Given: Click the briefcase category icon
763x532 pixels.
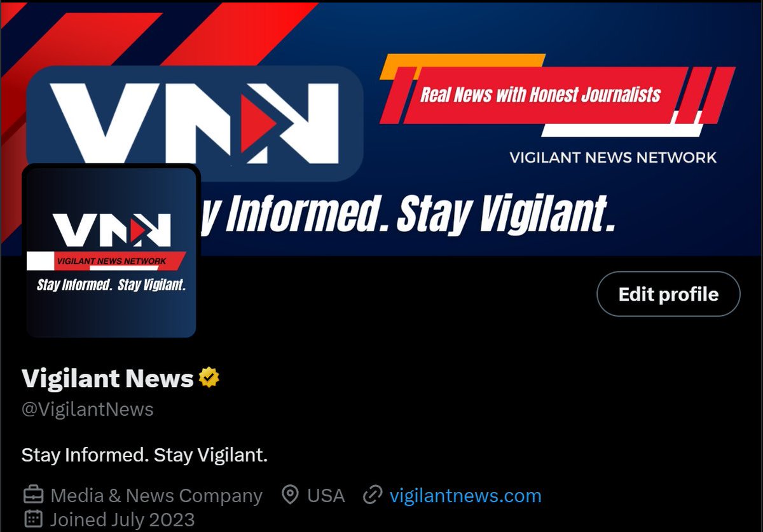Looking at the screenshot, I should point(33,495).
